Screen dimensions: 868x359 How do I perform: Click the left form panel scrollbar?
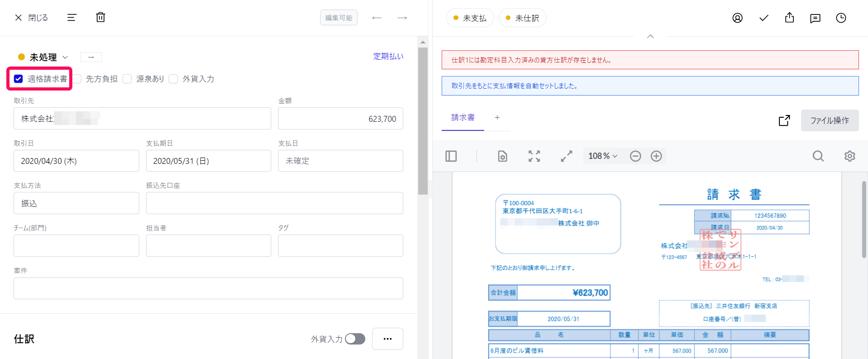[x=423, y=121]
